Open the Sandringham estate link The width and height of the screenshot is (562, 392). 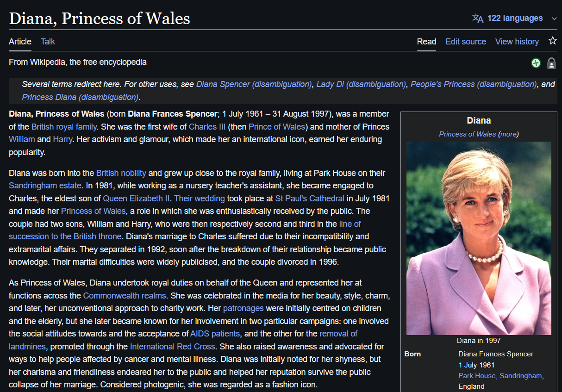click(x=45, y=186)
